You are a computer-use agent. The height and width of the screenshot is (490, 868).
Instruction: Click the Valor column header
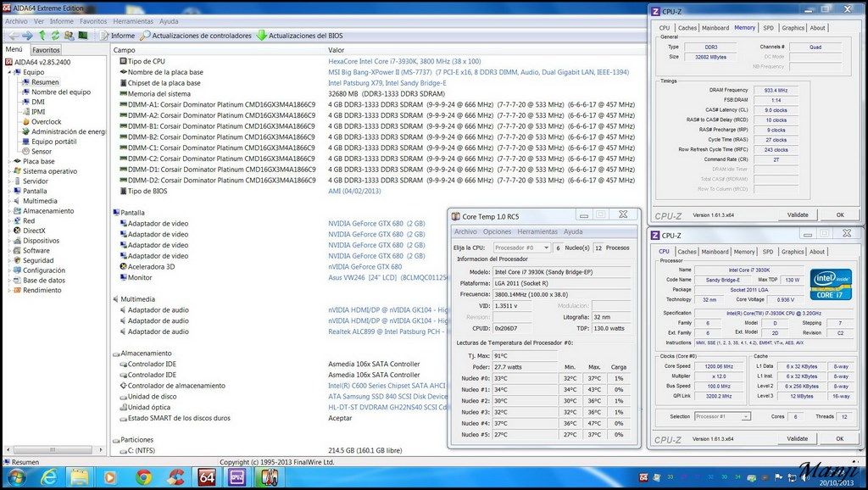coord(336,50)
